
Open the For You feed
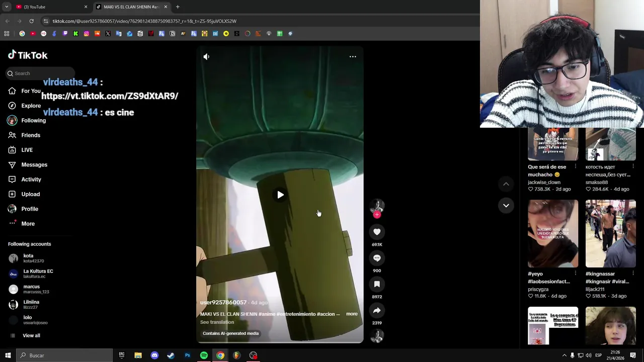24,91
